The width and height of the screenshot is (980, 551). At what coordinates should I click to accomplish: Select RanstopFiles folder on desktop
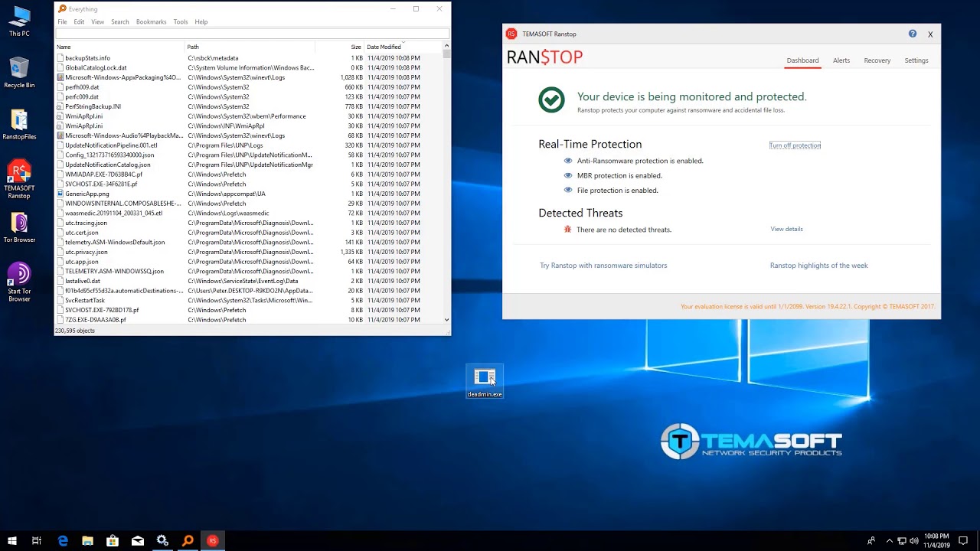pos(19,125)
